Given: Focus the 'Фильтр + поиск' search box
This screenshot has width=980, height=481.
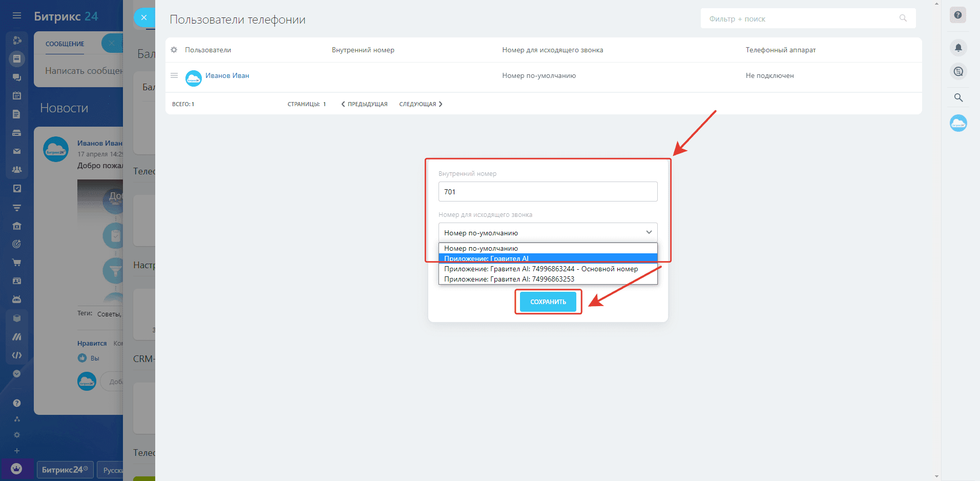Looking at the screenshot, I should point(802,19).
